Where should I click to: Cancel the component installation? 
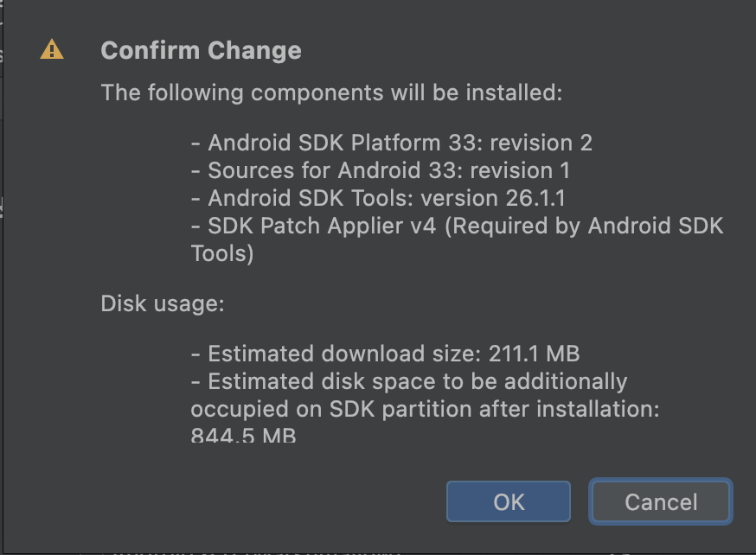pyautogui.click(x=660, y=501)
